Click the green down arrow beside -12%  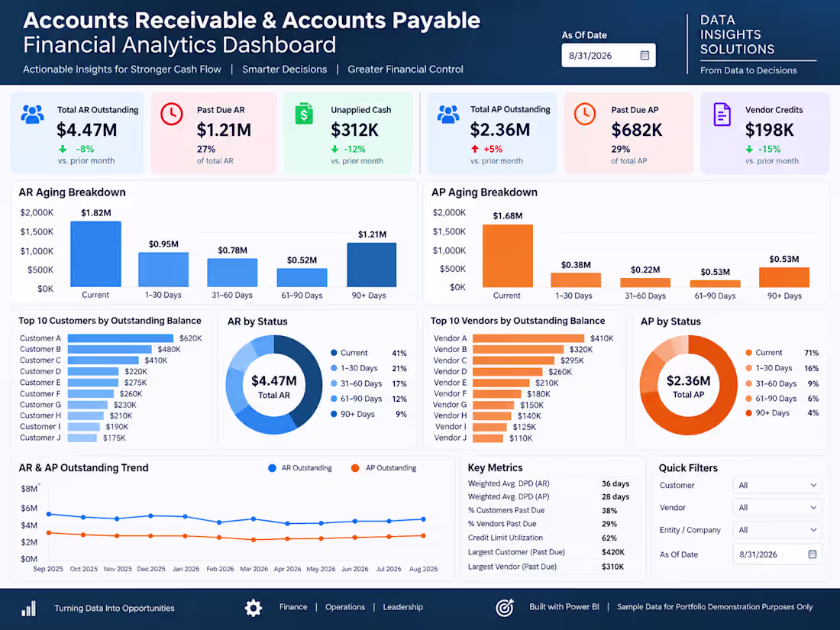[334, 149]
